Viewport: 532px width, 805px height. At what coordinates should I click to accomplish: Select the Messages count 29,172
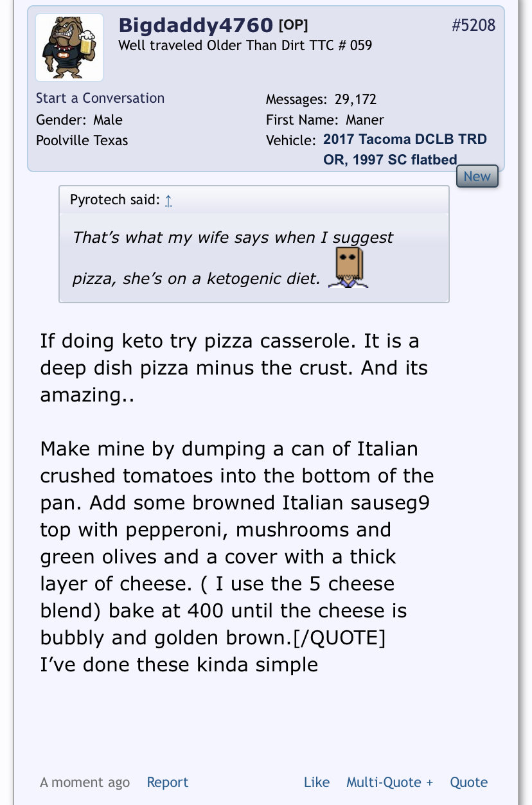pos(355,100)
